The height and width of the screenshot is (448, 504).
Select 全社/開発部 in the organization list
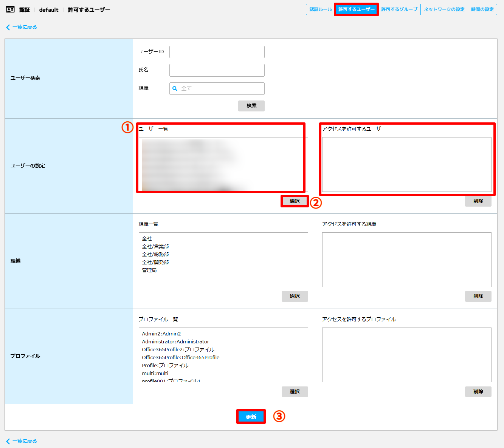(155, 263)
